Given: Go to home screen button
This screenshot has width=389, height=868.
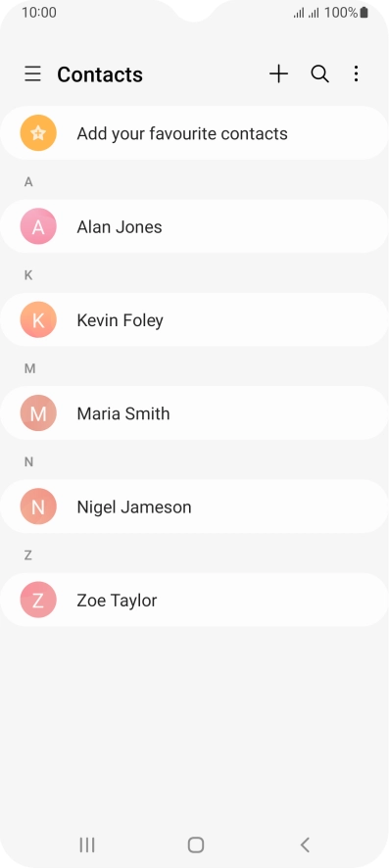Looking at the screenshot, I should [x=196, y=844].
